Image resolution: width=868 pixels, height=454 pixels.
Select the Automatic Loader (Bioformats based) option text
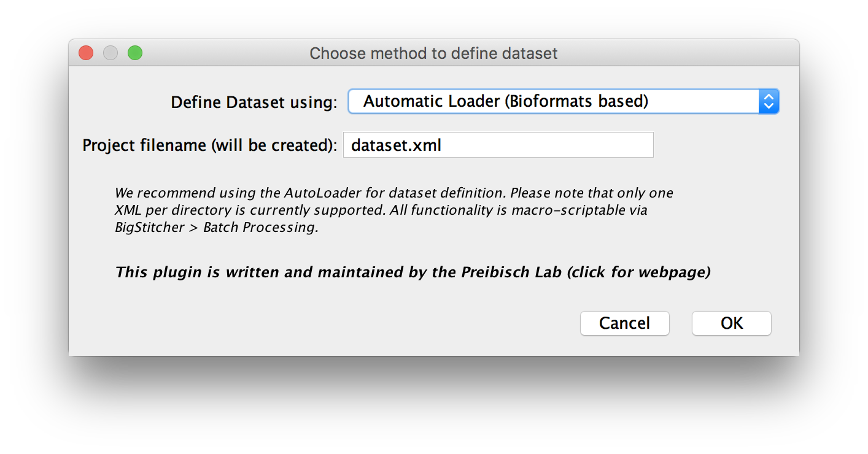pyautogui.click(x=505, y=101)
